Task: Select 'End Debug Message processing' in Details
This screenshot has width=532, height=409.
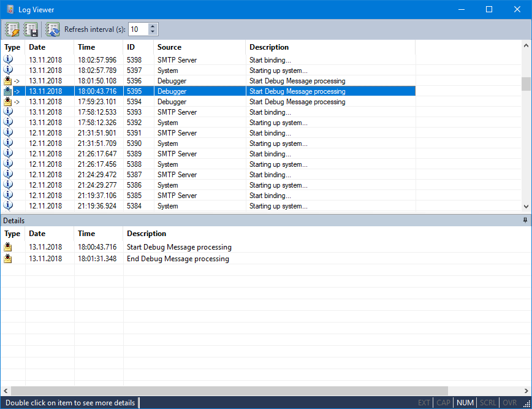Action: [178, 259]
